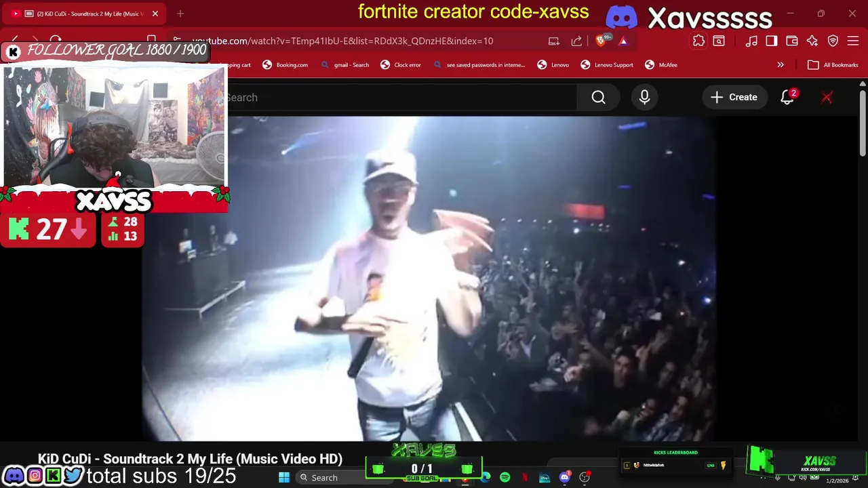Open the Brave Playlist music note
The width and height of the screenshot is (868, 488).
pos(751,41)
